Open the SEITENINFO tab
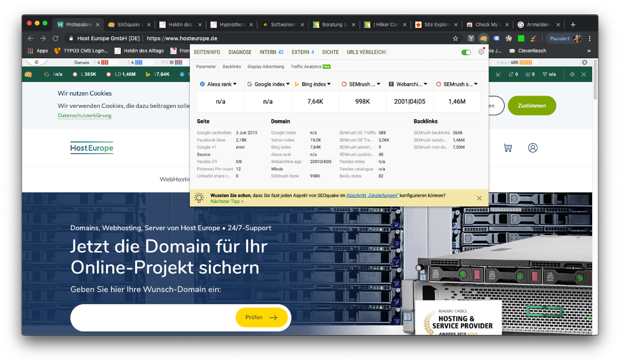 (207, 52)
